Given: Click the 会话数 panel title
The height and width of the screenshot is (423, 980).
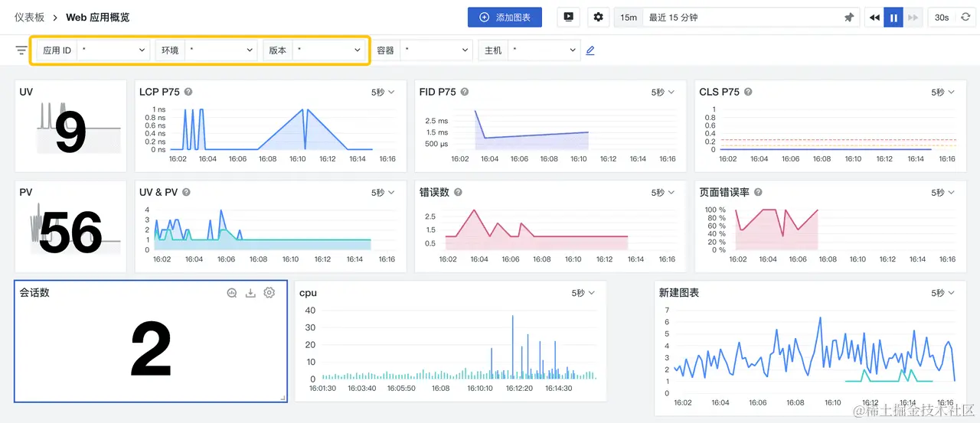Looking at the screenshot, I should (x=34, y=292).
